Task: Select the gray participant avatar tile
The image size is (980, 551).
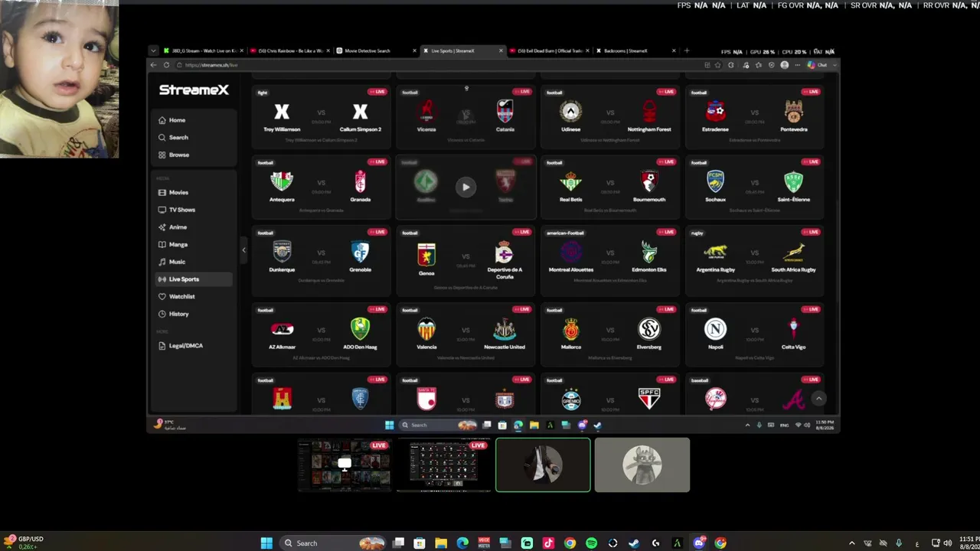Action: pos(642,465)
